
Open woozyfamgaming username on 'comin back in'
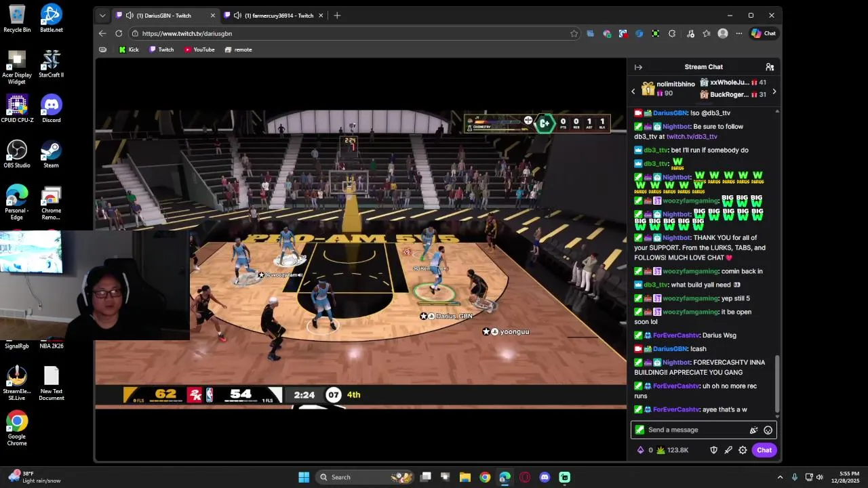click(x=690, y=271)
